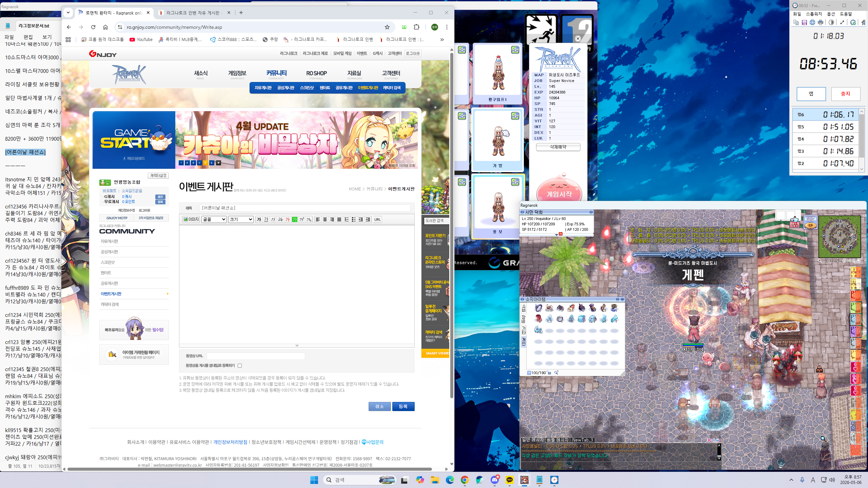This screenshot has height=488, width=868.
Task: Switch to the 자유게시판 sub-tab
Action: coord(263,88)
